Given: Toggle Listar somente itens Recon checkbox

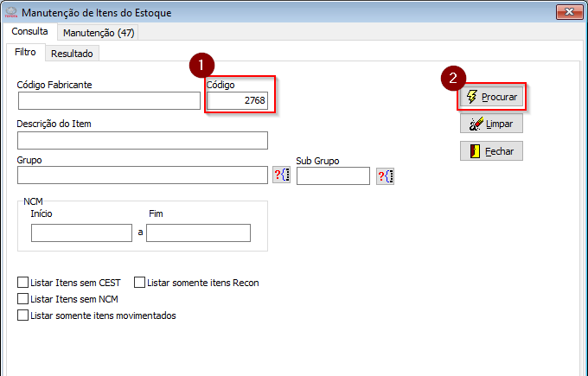Looking at the screenshot, I should point(139,283).
